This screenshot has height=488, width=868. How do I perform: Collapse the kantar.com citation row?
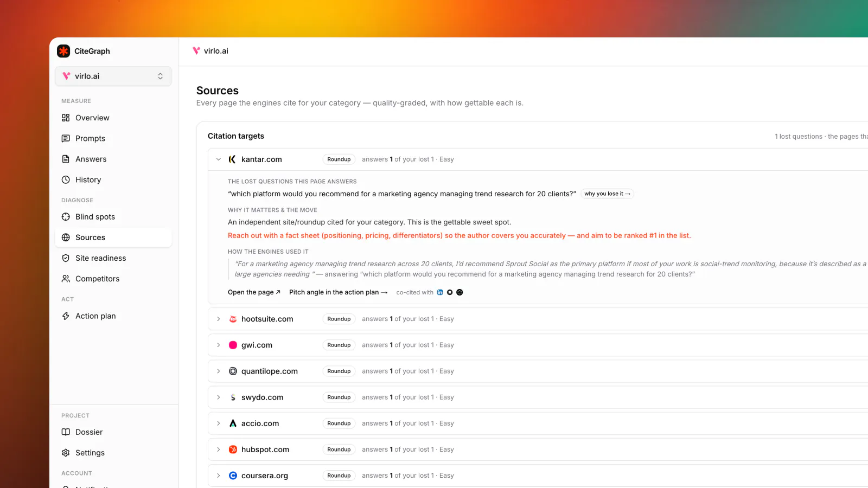point(219,159)
